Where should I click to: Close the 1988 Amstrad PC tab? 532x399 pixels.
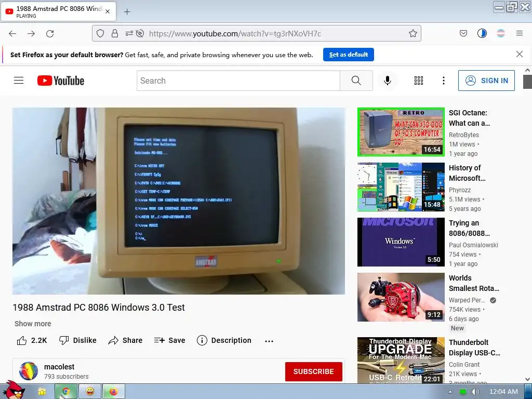pyautogui.click(x=108, y=11)
